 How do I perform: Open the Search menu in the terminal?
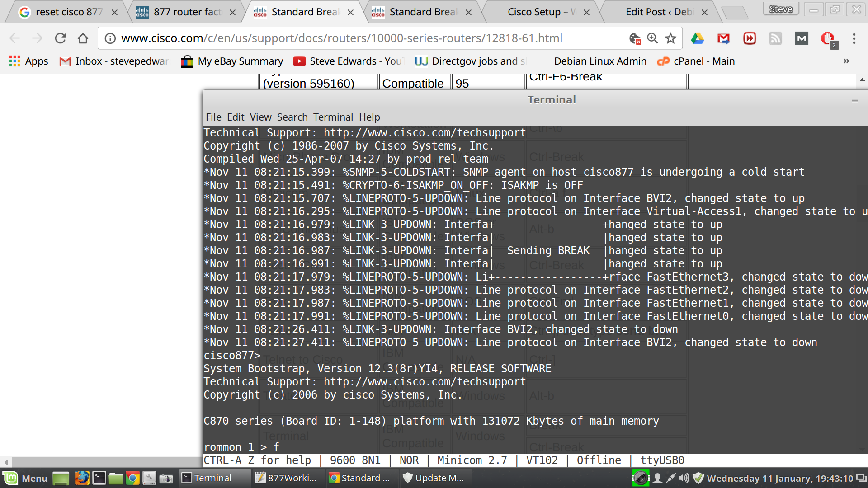click(292, 117)
